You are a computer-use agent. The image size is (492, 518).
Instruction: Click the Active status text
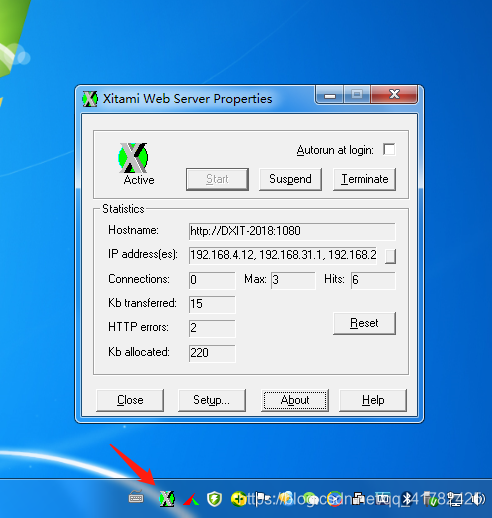(139, 180)
